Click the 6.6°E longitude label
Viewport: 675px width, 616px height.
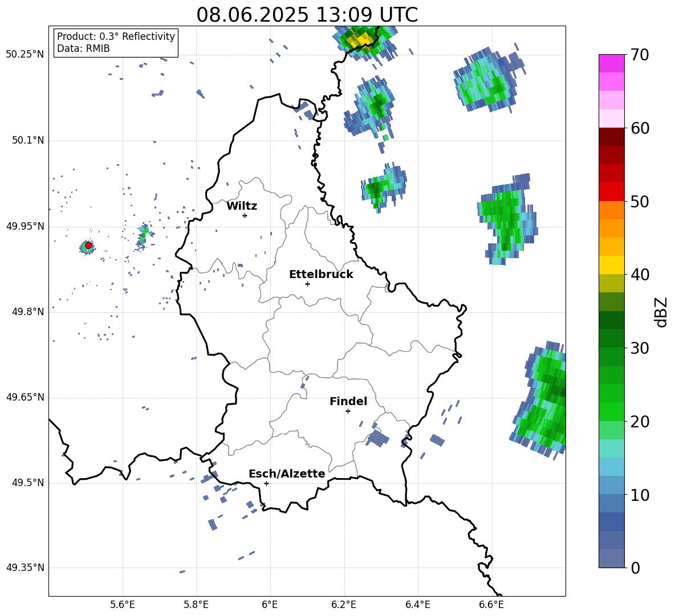[x=491, y=605]
